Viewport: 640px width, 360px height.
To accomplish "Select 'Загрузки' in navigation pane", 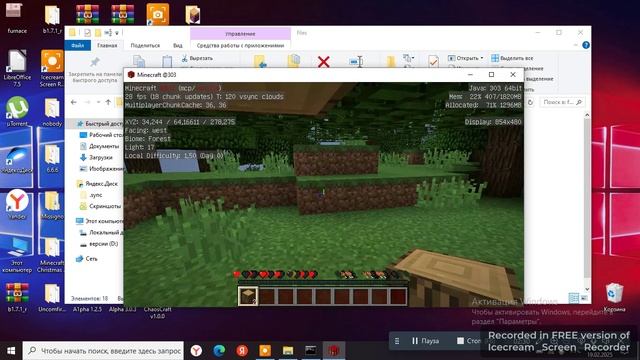I will 96,157.
